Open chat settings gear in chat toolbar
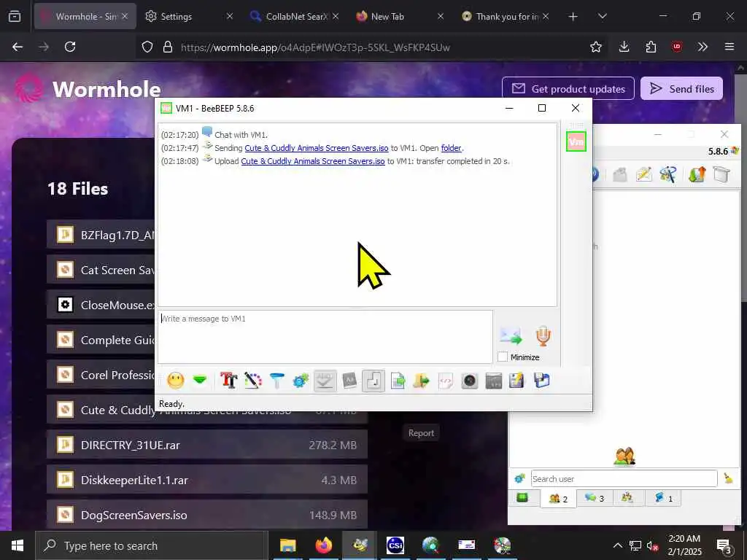This screenshot has height=560, width=747. 301,381
